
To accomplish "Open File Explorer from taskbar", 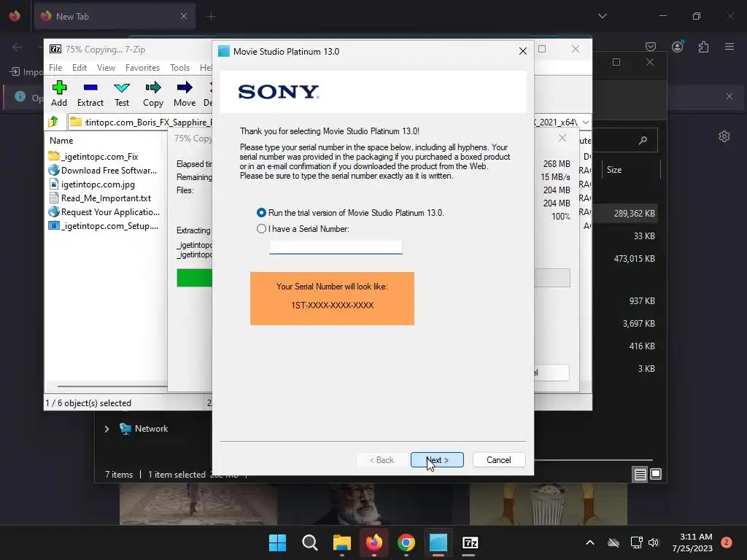I will (341, 542).
